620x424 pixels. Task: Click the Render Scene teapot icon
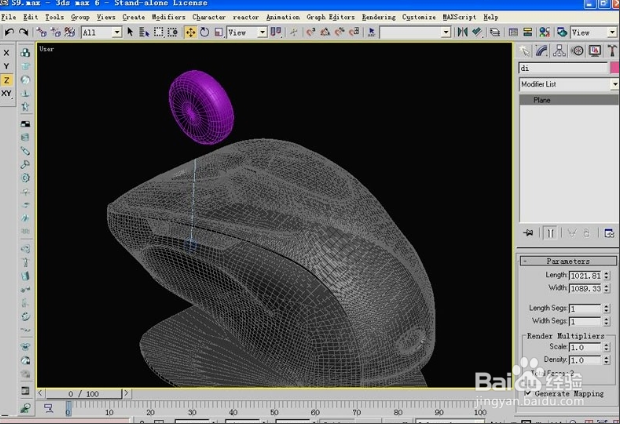[x=562, y=32]
